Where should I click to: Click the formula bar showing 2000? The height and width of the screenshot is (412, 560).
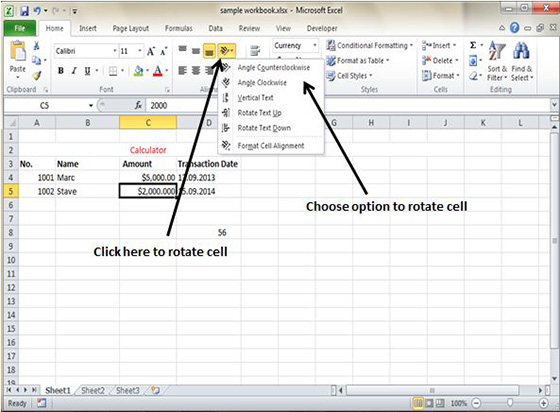[x=348, y=105]
